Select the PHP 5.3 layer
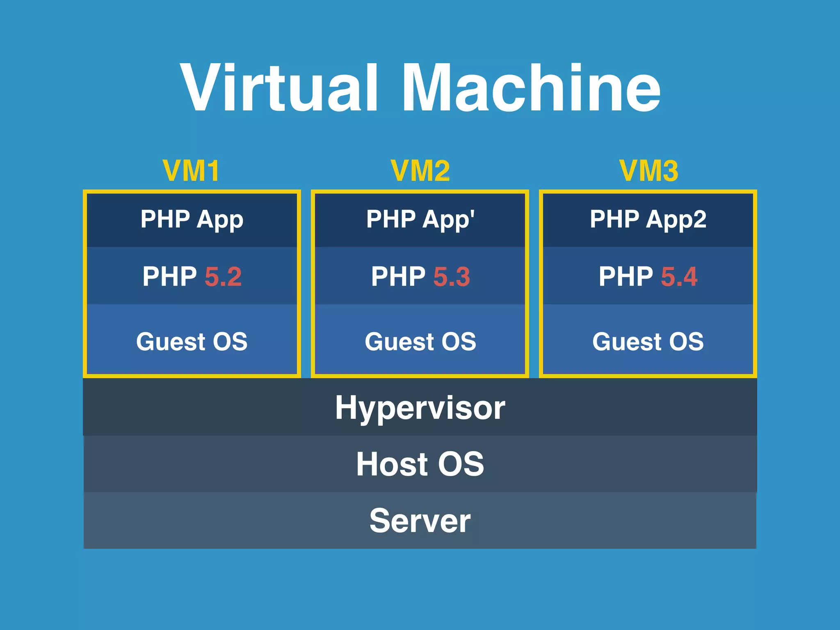840x630 pixels. [x=420, y=276]
